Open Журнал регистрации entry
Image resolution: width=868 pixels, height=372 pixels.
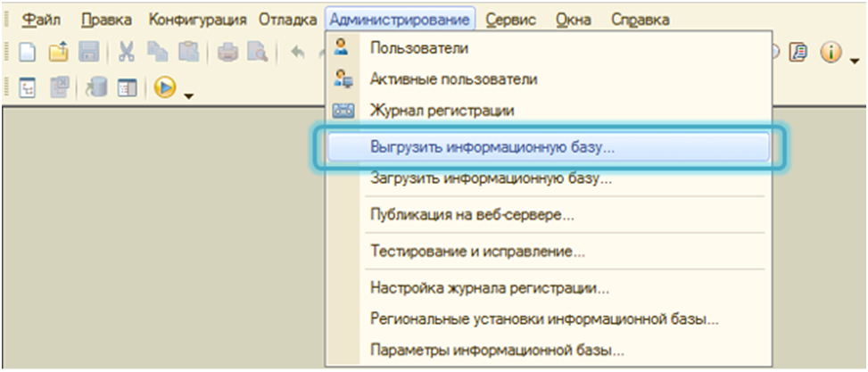pyautogui.click(x=548, y=111)
